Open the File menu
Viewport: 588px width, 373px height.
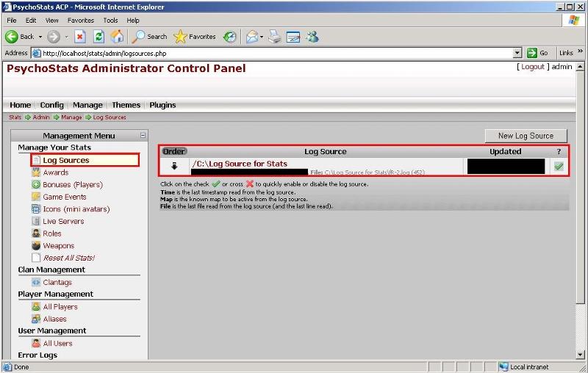point(12,21)
